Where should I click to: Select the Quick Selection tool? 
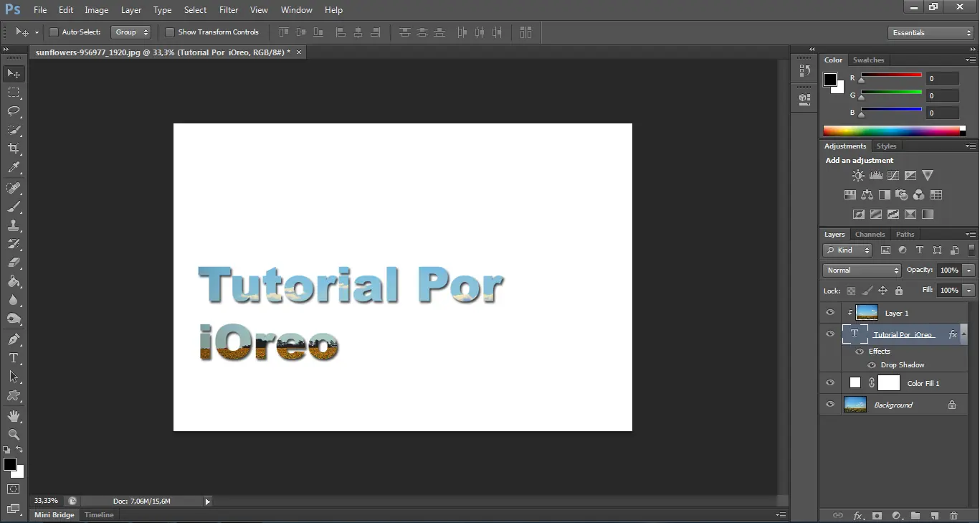coord(14,130)
